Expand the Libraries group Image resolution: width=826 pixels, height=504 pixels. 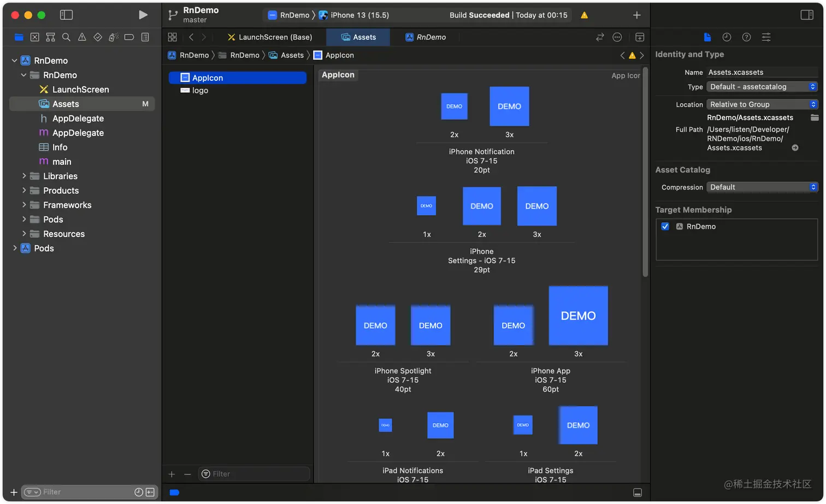(x=24, y=176)
